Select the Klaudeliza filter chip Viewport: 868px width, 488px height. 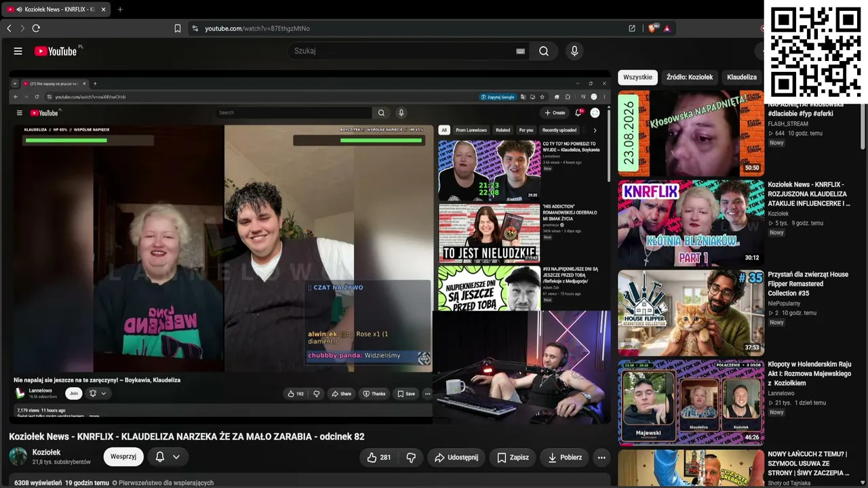coord(742,77)
